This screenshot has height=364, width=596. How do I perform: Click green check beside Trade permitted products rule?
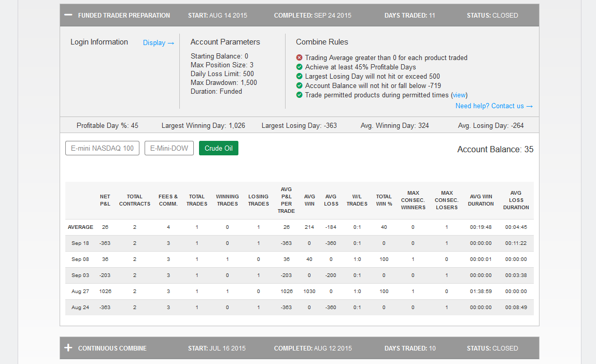[x=299, y=95]
